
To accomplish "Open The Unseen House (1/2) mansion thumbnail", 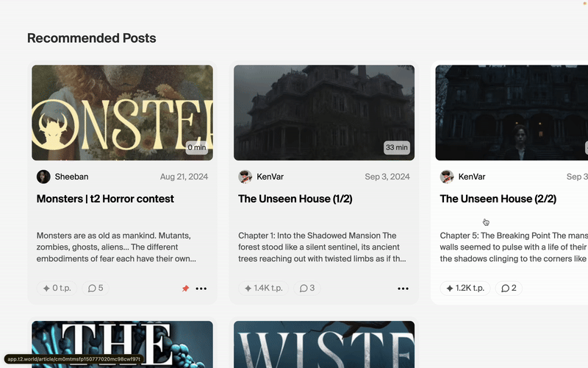I will tap(324, 113).
